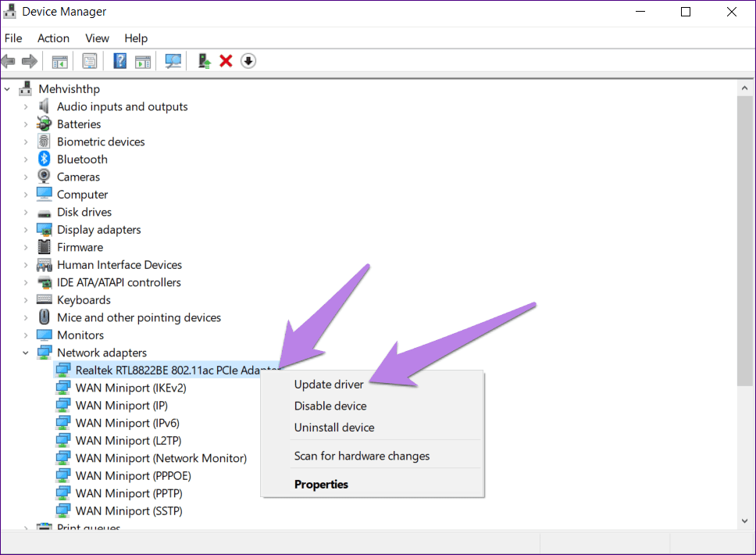Click the Audio inputs speaker icon

pyautogui.click(x=44, y=106)
